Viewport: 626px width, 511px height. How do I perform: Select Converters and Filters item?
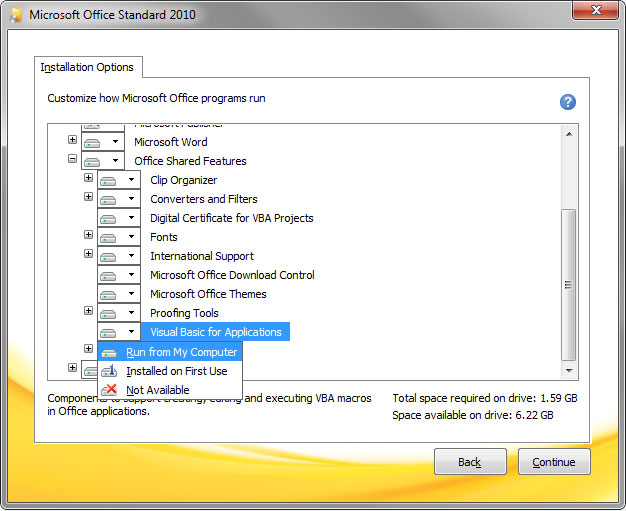point(204,199)
